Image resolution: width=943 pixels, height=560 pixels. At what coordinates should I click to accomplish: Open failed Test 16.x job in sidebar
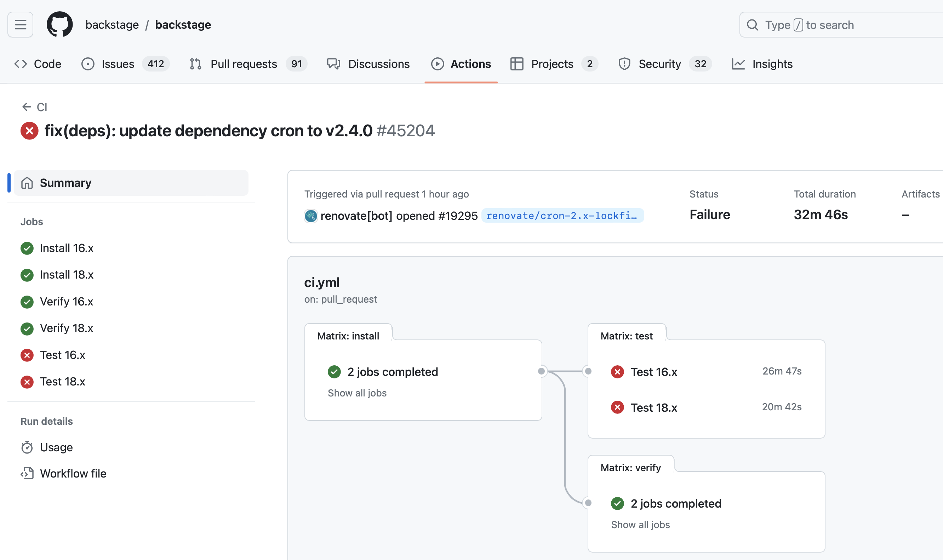click(53, 355)
